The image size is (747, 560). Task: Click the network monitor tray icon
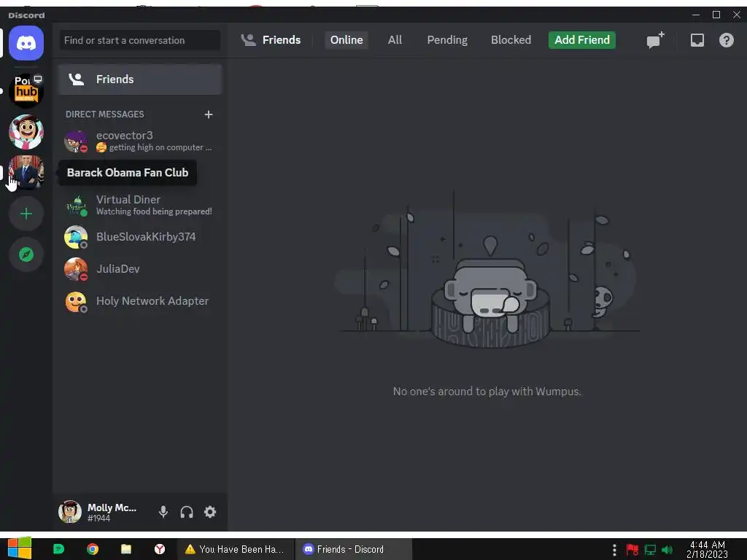[650, 550]
